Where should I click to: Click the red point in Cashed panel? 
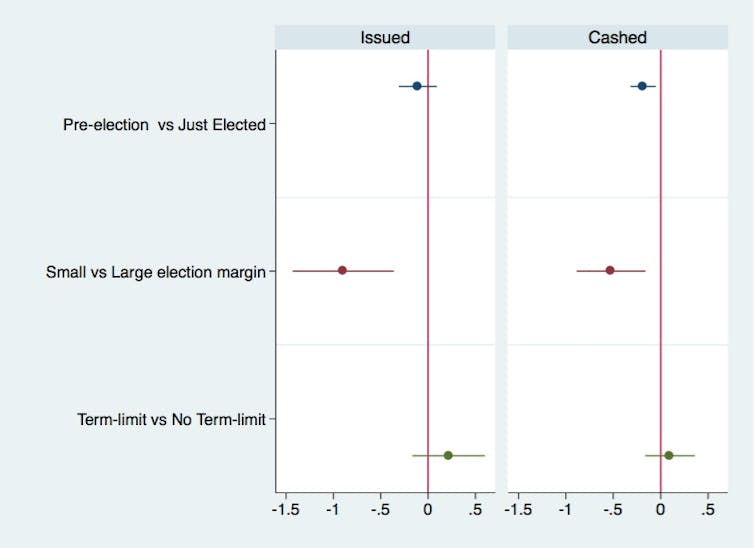[x=610, y=270]
